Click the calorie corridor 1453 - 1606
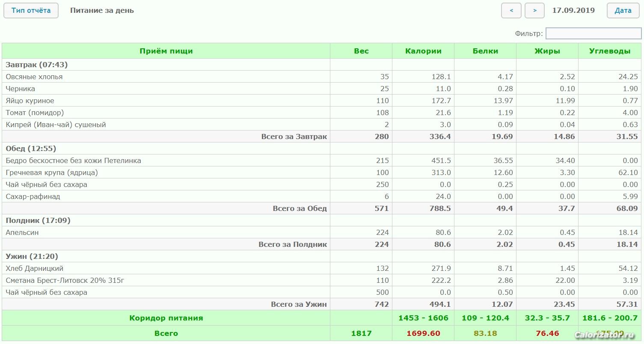Image resolution: width=644 pixels, height=344 pixels. pos(423,318)
